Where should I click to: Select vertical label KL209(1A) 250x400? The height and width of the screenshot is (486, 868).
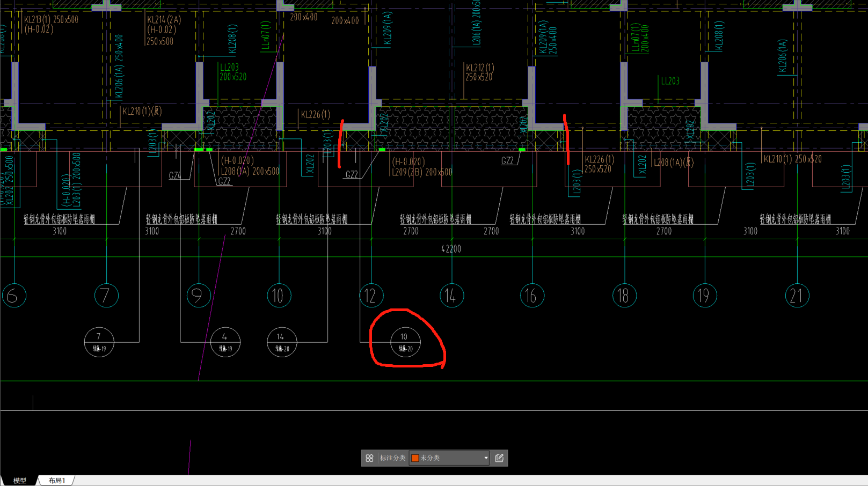point(548,38)
